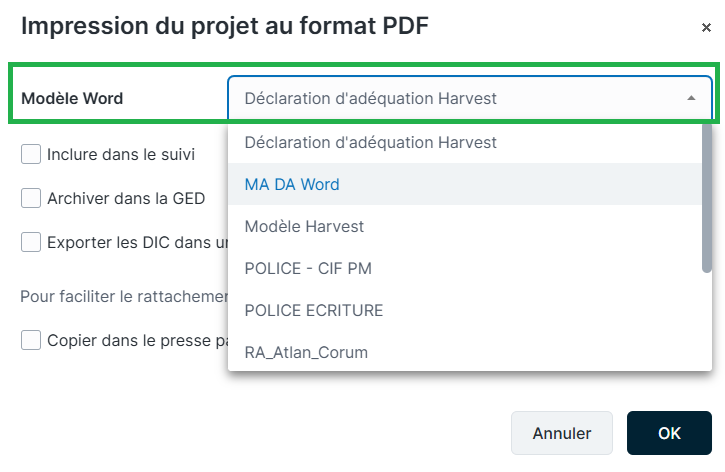Screen dimensions: 725x472
Task: Enable the Inclure dans le suivi checkbox
Action: 31,154
